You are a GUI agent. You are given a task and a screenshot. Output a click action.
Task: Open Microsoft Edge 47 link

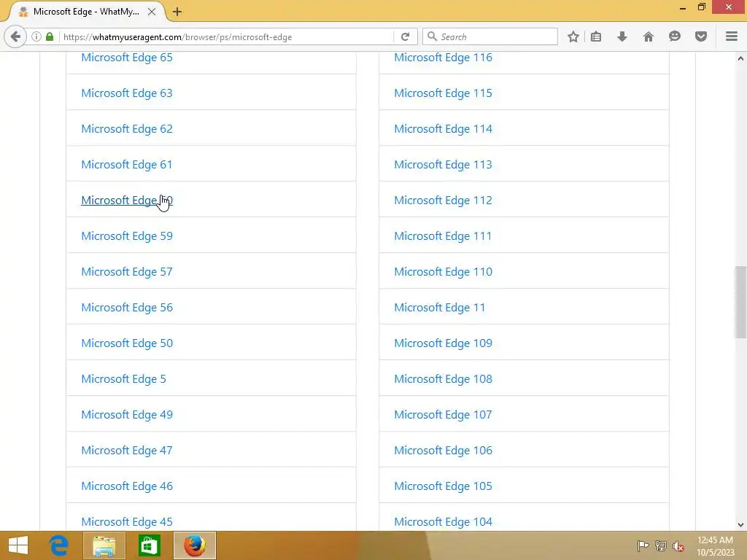pyautogui.click(x=127, y=451)
